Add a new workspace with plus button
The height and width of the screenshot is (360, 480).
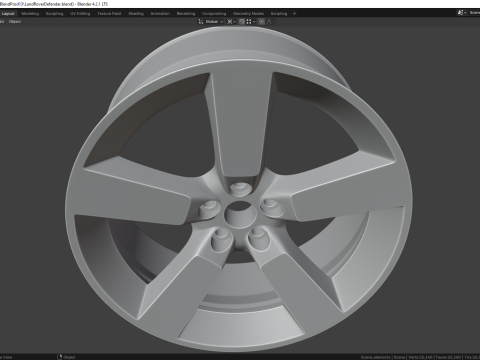(294, 14)
